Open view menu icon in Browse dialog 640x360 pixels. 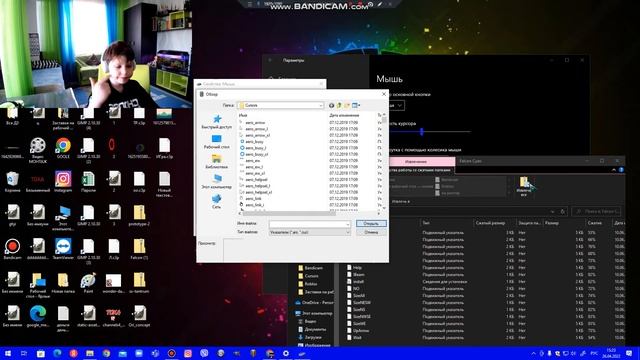coord(356,105)
